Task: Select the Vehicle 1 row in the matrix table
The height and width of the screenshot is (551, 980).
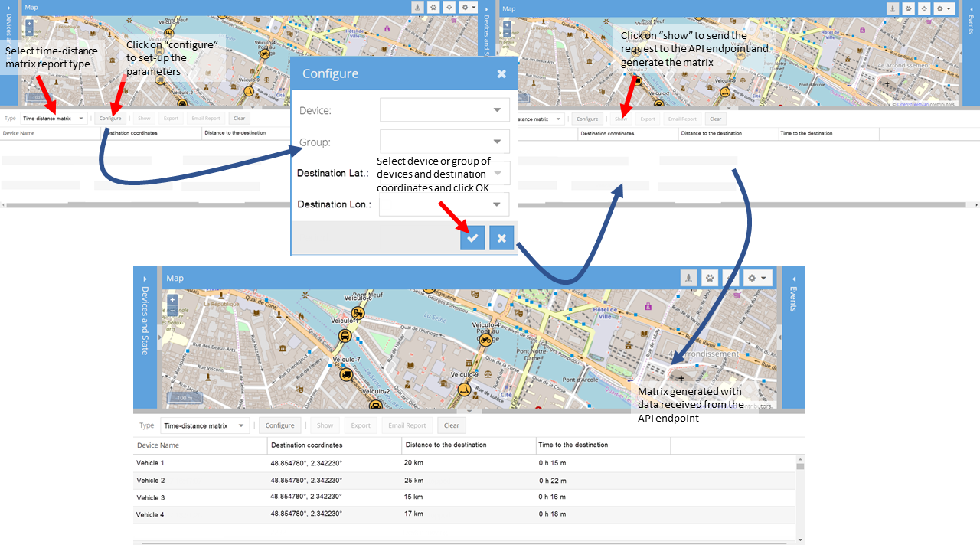Action: (x=230, y=462)
